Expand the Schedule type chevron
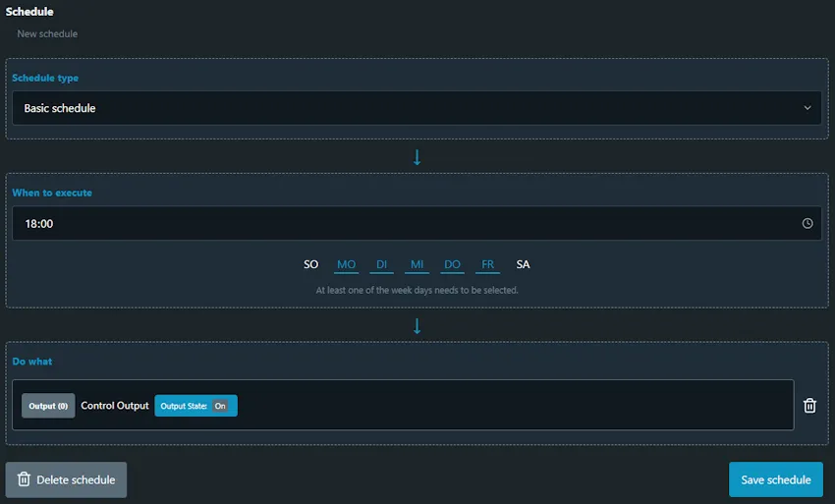This screenshot has height=504, width=835. (807, 108)
